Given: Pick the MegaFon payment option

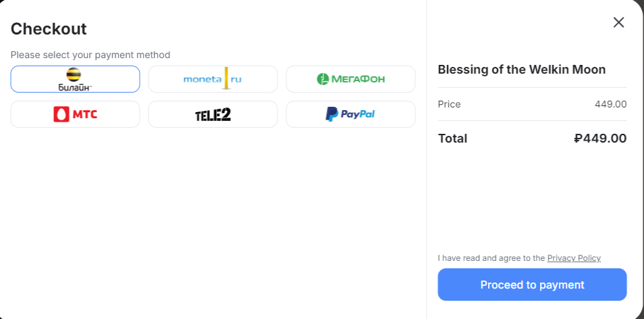Looking at the screenshot, I should (350, 79).
